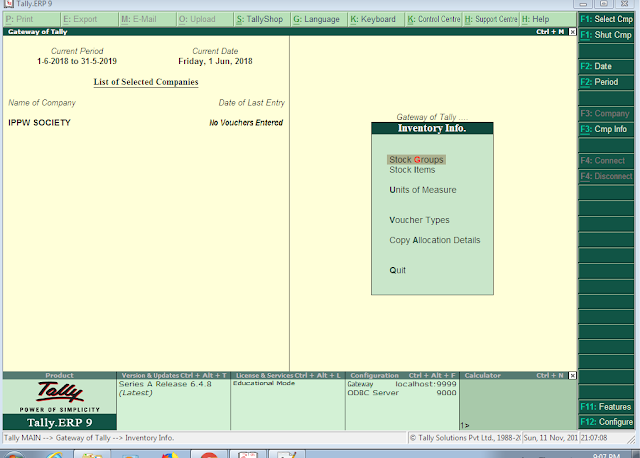Click the F4: Connect button
The image size is (640, 458).
(606, 160)
